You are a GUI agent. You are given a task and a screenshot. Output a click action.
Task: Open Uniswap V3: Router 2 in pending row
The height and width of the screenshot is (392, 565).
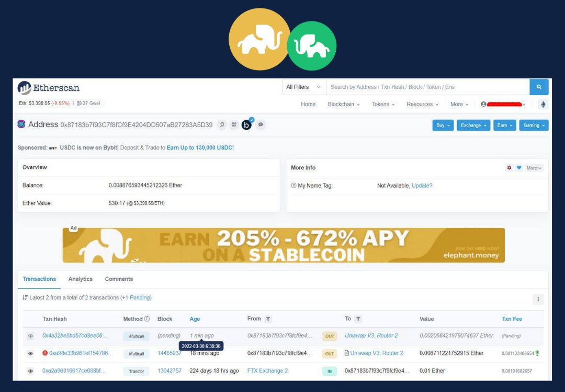(x=371, y=336)
